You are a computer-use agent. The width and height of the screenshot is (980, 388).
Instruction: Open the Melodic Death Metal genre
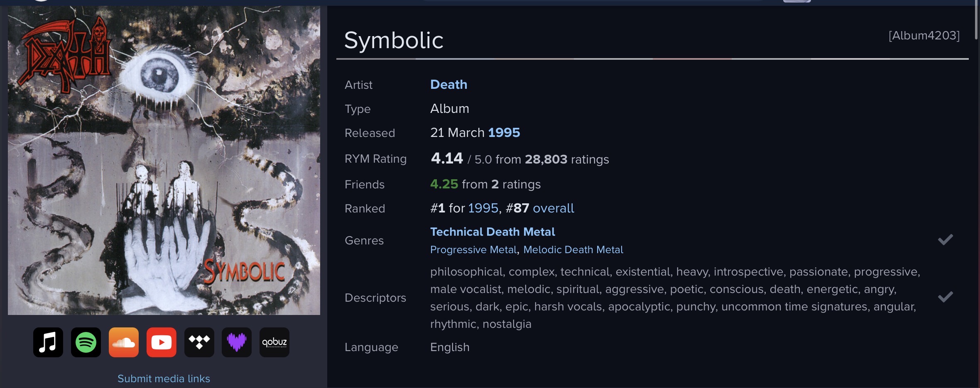click(573, 250)
